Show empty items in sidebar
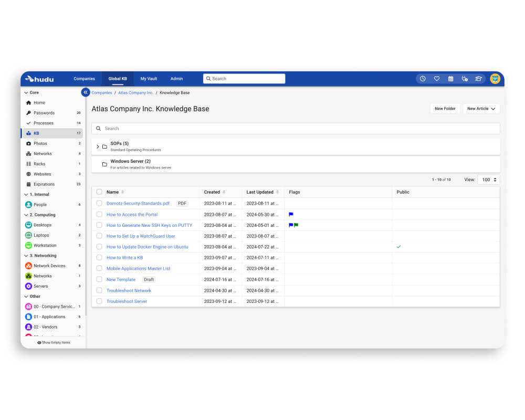Viewport: 525px width, 420px height. pos(54,343)
